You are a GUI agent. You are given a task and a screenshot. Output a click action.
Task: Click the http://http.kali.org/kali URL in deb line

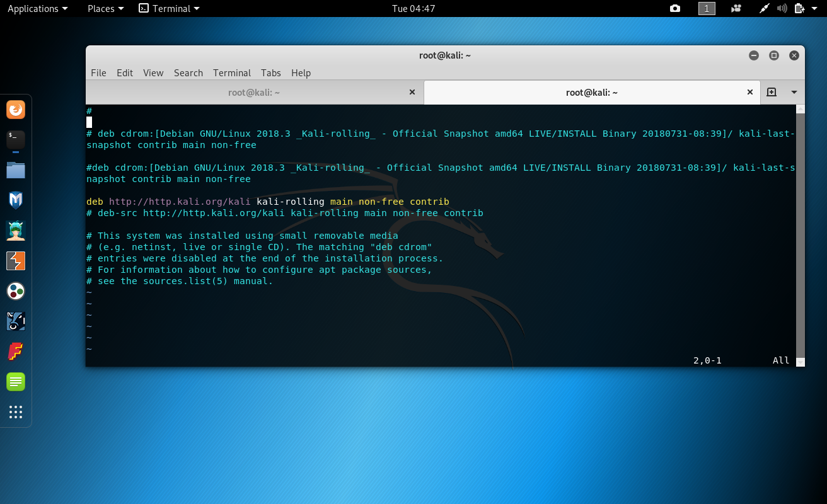[x=180, y=202]
